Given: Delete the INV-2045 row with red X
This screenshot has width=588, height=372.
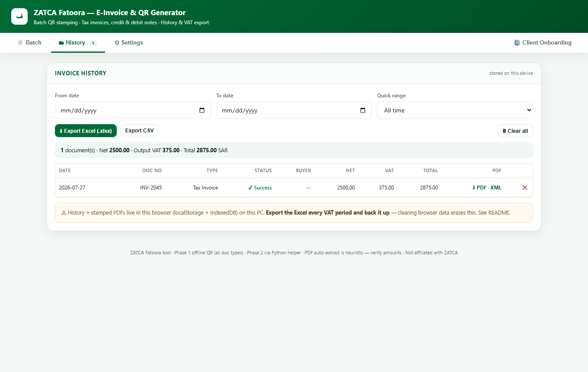Looking at the screenshot, I should [525, 188].
